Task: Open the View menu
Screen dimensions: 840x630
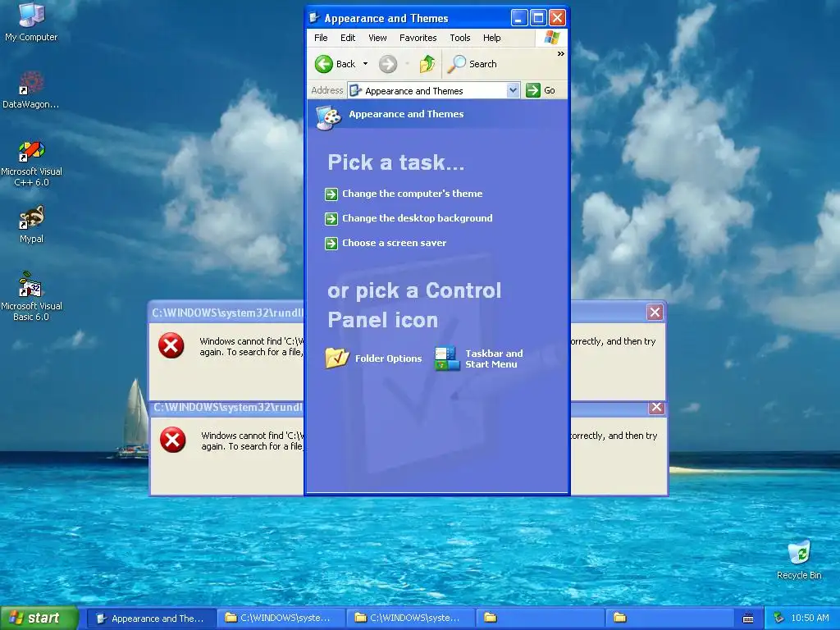Action: click(x=377, y=38)
